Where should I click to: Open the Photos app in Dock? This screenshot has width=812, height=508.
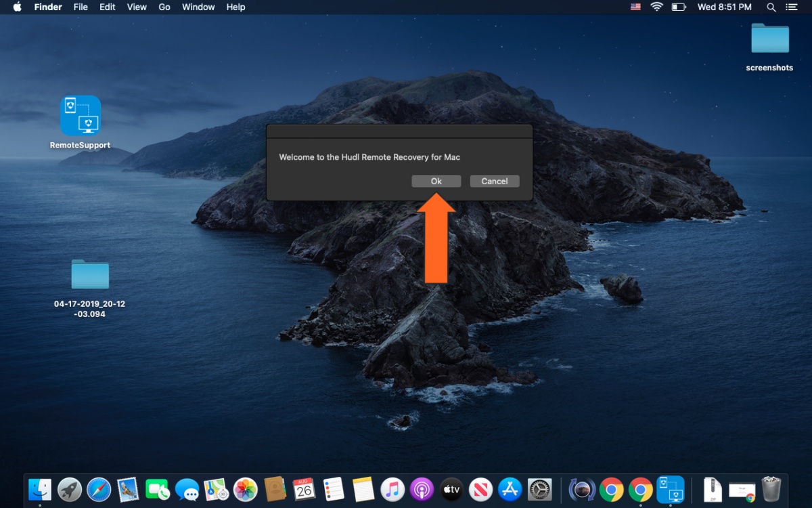click(x=245, y=489)
